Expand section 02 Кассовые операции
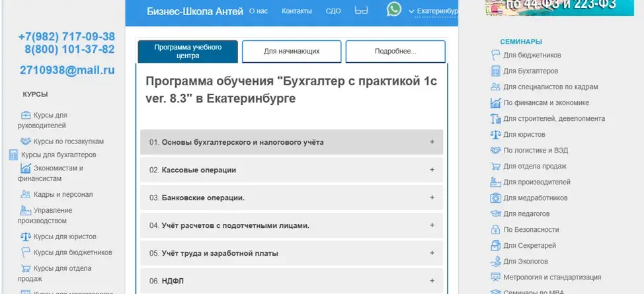Screen dimensions: 644x294 [x=292, y=170]
